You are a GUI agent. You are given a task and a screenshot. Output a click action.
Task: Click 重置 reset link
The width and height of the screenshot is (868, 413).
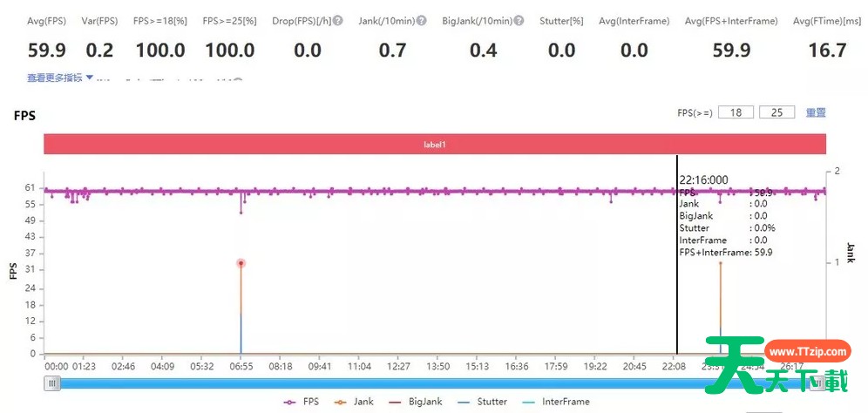point(815,112)
